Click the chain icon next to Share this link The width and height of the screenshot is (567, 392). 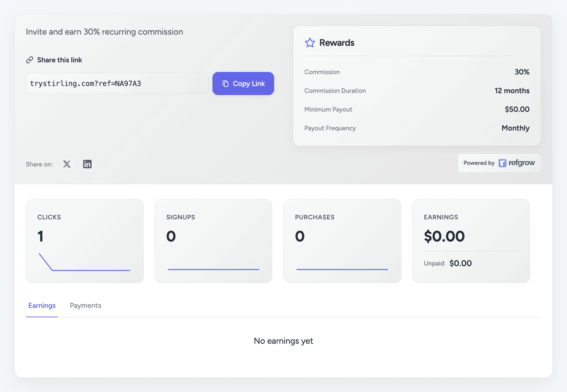click(30, 60)
